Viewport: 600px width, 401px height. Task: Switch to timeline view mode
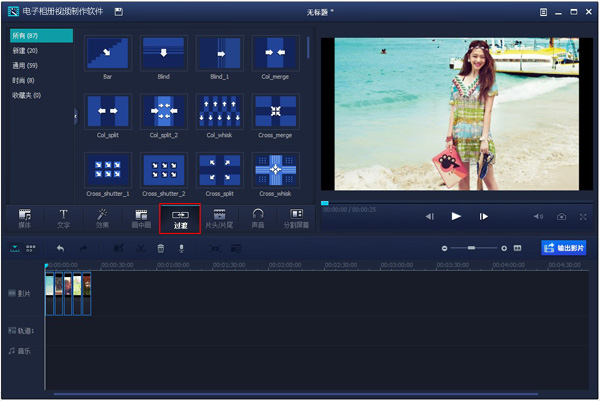point(15,249)
